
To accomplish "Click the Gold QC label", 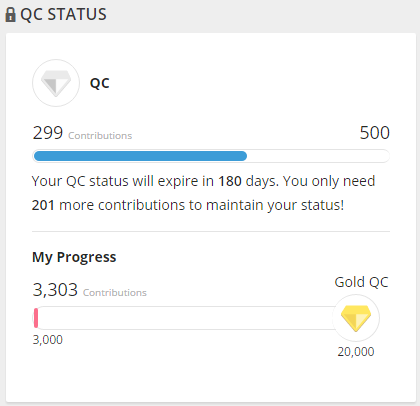I will (361, 282).
